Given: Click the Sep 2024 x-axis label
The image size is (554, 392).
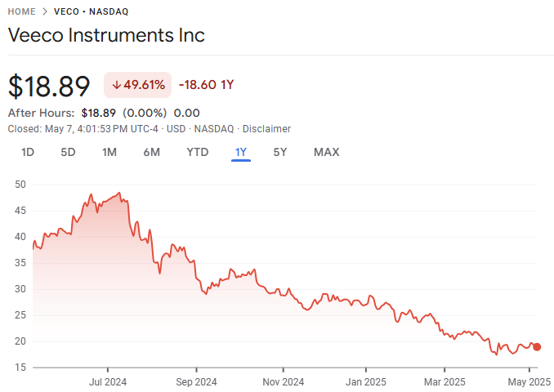Looking at the screenshot, I should coord(196,381).
